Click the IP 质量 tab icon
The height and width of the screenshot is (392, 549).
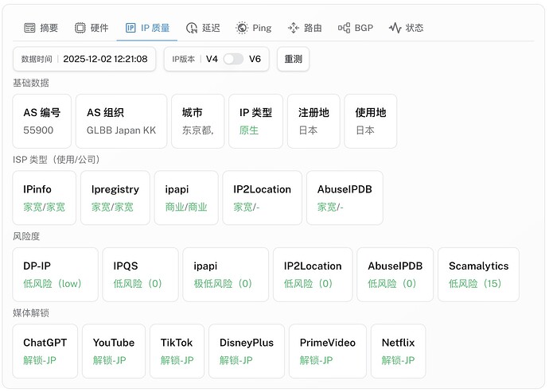pyautogui.click(x=130, y=28)
